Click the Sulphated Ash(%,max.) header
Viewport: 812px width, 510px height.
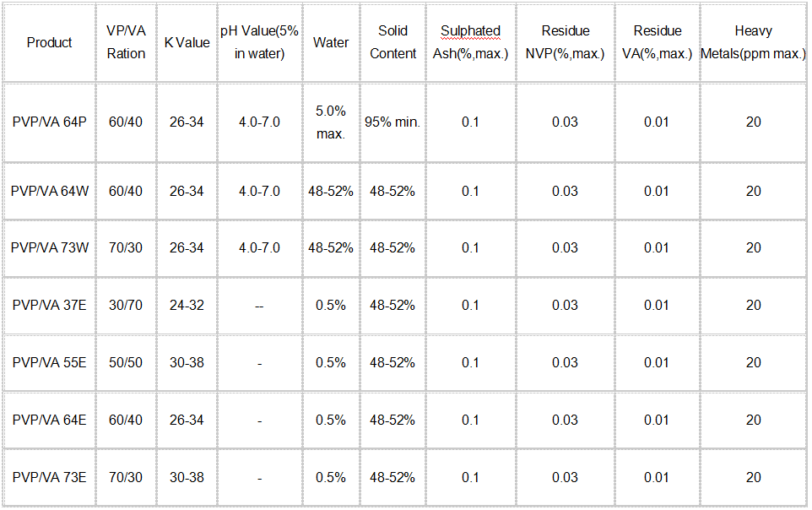click(470, 42)
